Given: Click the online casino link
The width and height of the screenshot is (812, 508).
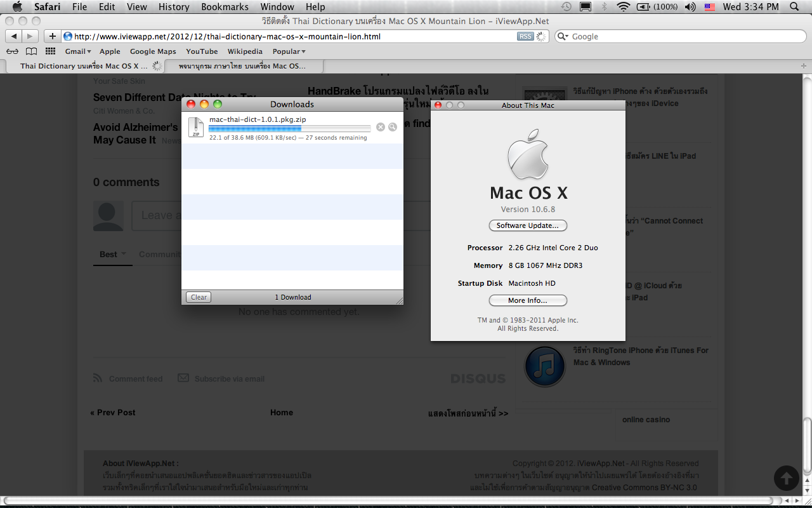Looking at the screenshot, I should point(646,420).
